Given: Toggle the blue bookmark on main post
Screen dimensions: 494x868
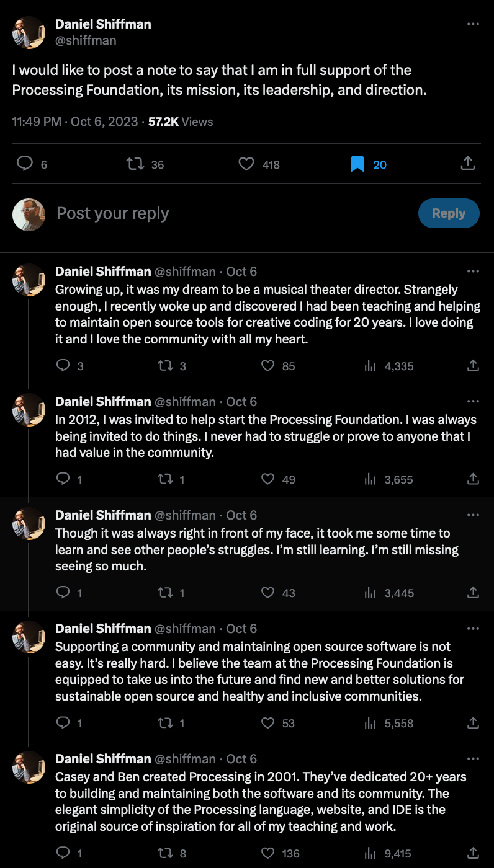Looking at the screenshot, I should tap(357, 164).
